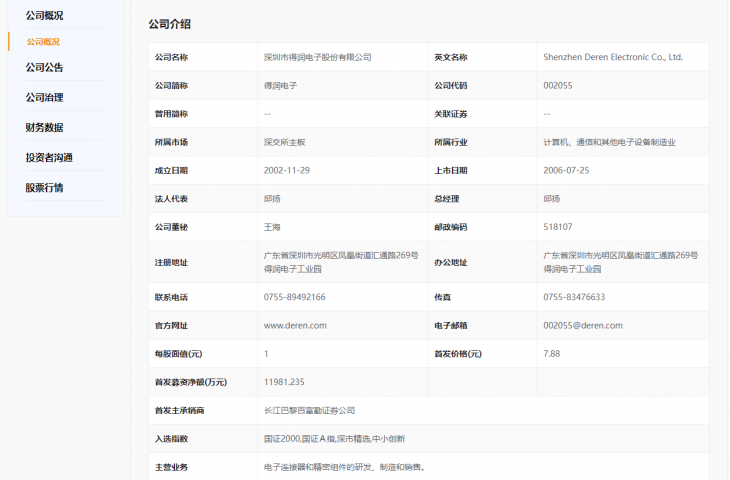
Task: Click the 公司代码 label
Action: [x=451, y=86]
